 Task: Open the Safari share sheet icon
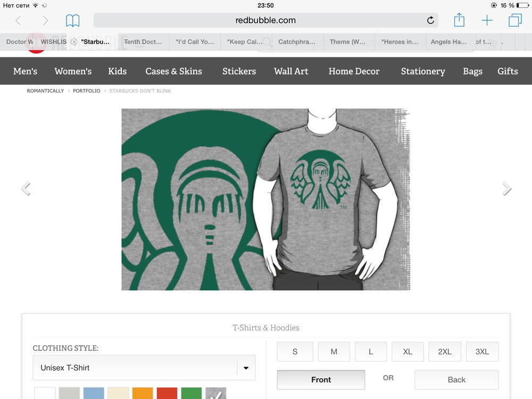pos(459,20)
